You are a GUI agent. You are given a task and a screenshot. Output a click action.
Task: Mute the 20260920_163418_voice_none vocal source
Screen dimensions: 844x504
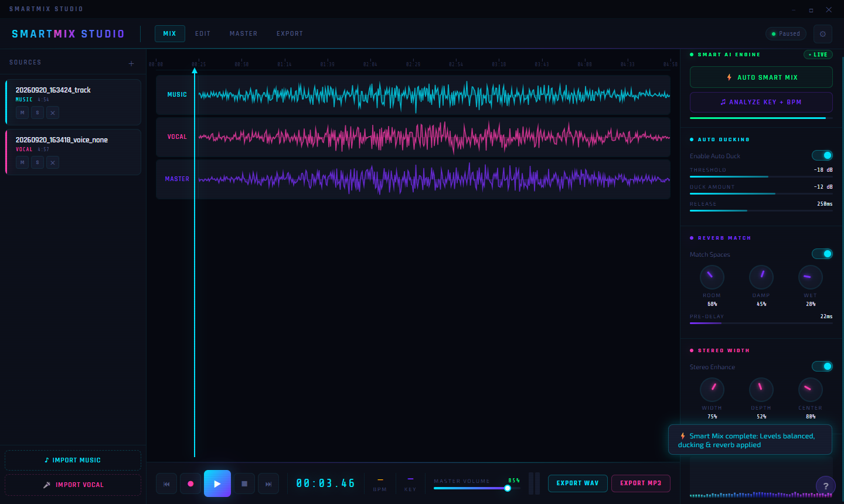pyautogui.click(x=22, y=162)
